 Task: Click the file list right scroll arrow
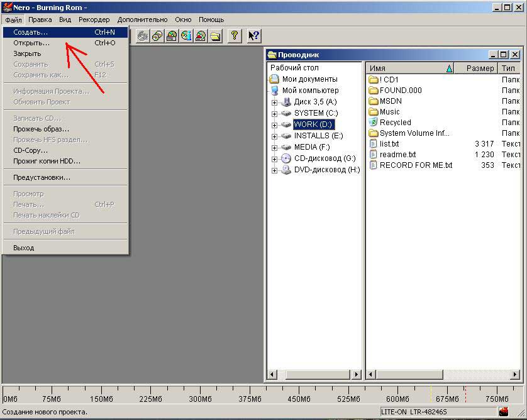click(x=515, y=375)
